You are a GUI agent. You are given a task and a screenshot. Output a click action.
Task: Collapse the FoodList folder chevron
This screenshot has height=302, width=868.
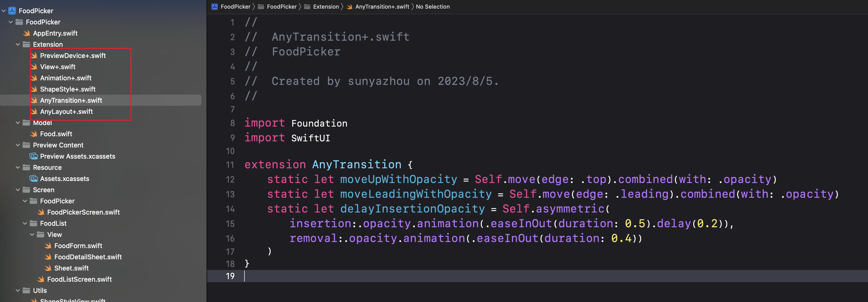coord(25,223)
